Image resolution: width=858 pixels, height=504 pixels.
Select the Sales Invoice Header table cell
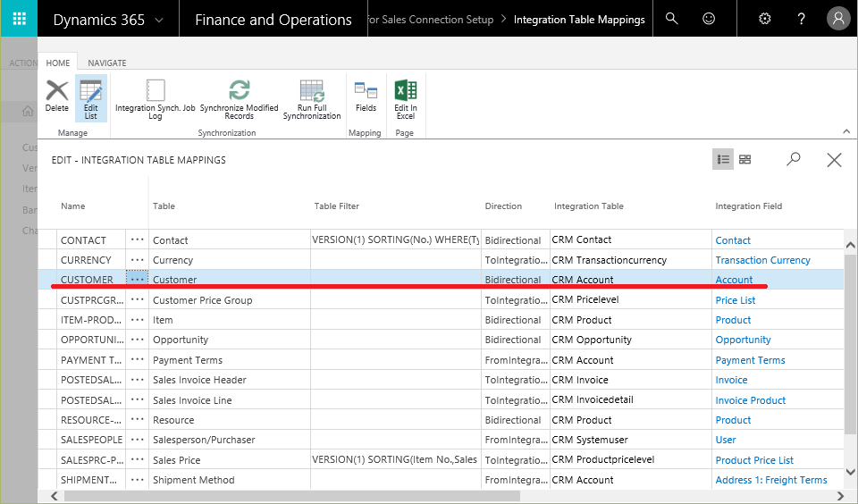point(230,380)
